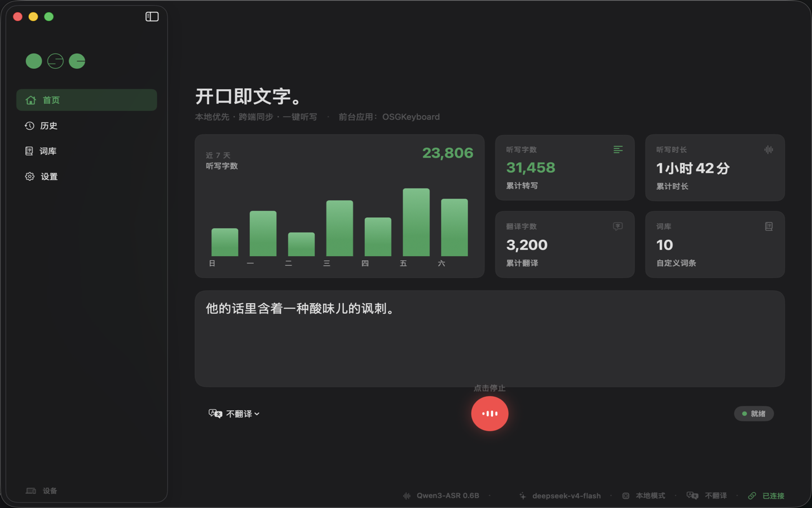The height and width of the screenshot is (508, 812).
Task: Click deepseek-v4-flash in status bar
Action: coord(566,496)
